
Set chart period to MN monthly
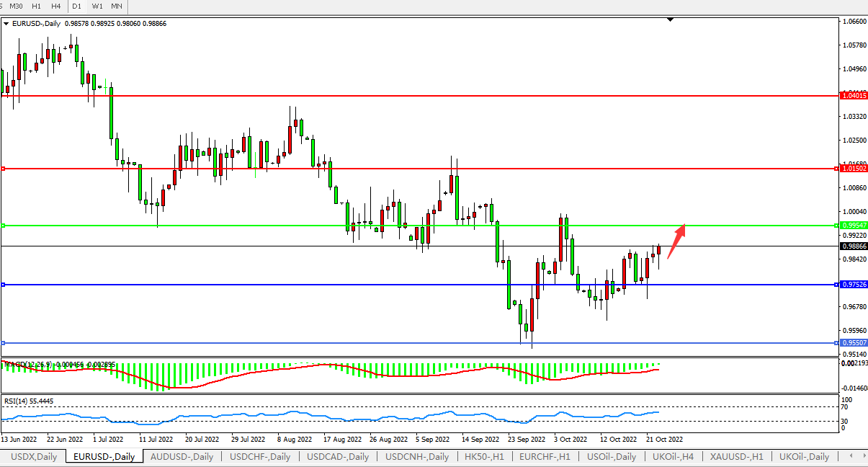click(116, 6)
